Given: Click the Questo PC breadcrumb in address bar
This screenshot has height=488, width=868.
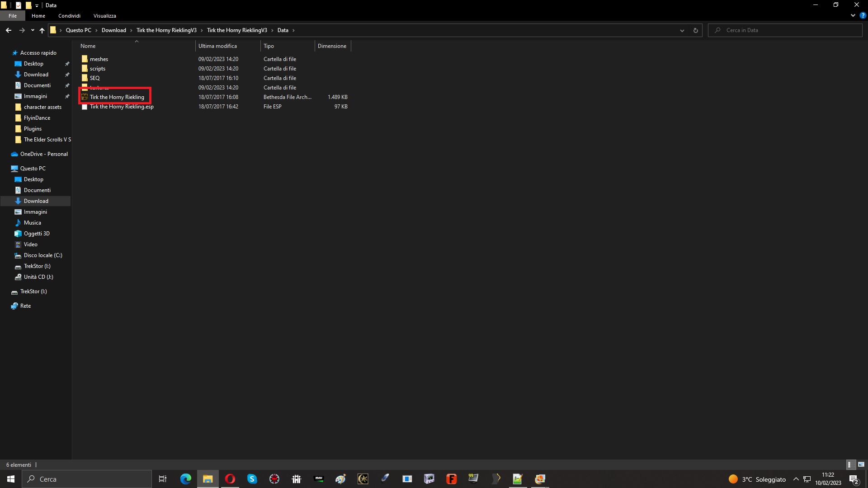Looking at the screenshot, I should tap(79, 30).
